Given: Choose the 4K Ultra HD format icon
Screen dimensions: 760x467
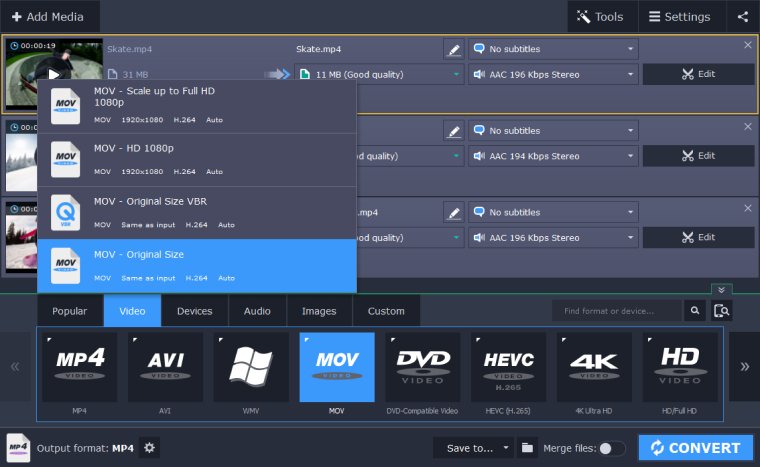Looking at the screenshot, I should pos(594,367).
